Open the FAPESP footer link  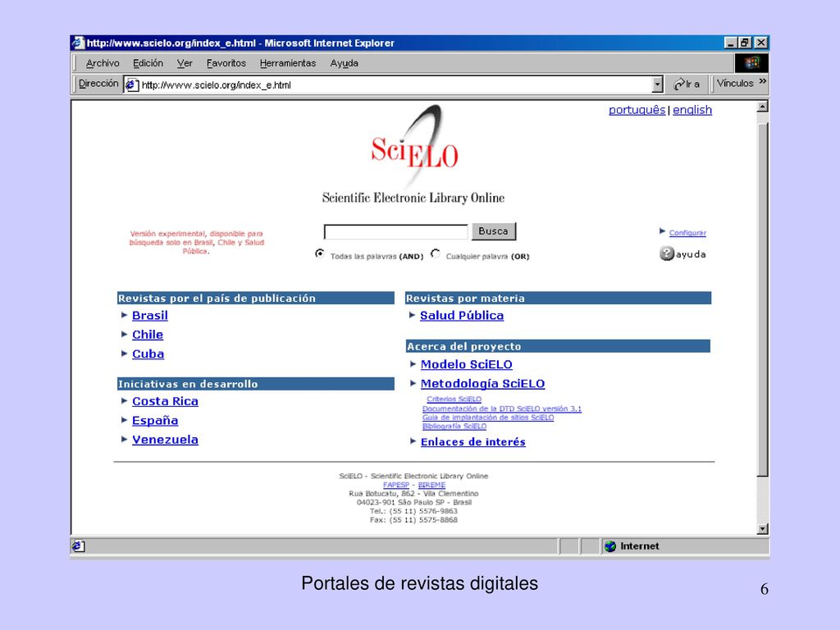(x=396, y=485)
